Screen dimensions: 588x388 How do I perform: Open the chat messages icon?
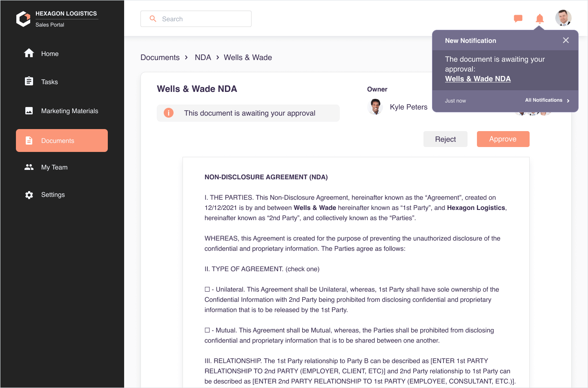click(518, 18)
